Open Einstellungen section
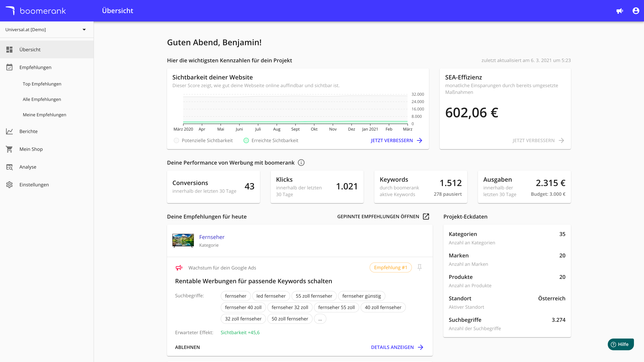The width and height of the screenshot is (644, 362). (47, 185)
